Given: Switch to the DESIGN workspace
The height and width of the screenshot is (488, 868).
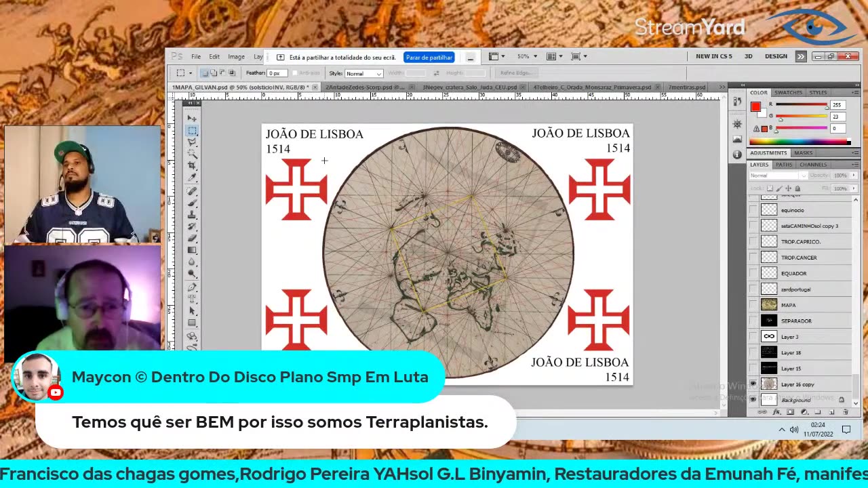Looking at the screenshot, I should pyautogui.click(x=776, y=56).
